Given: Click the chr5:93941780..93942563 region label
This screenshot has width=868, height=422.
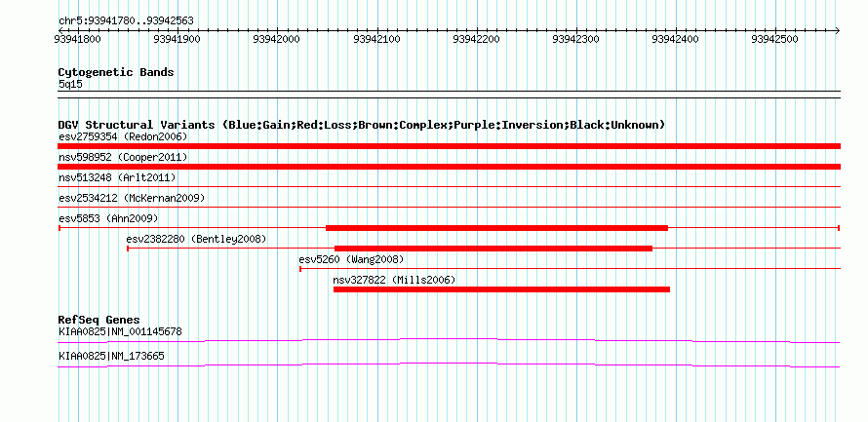Looking at the screenshot, I should (126, 21).
